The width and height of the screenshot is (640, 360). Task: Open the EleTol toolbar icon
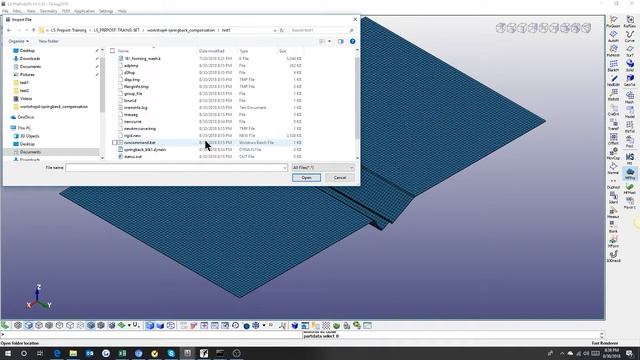tap(630, 126)
